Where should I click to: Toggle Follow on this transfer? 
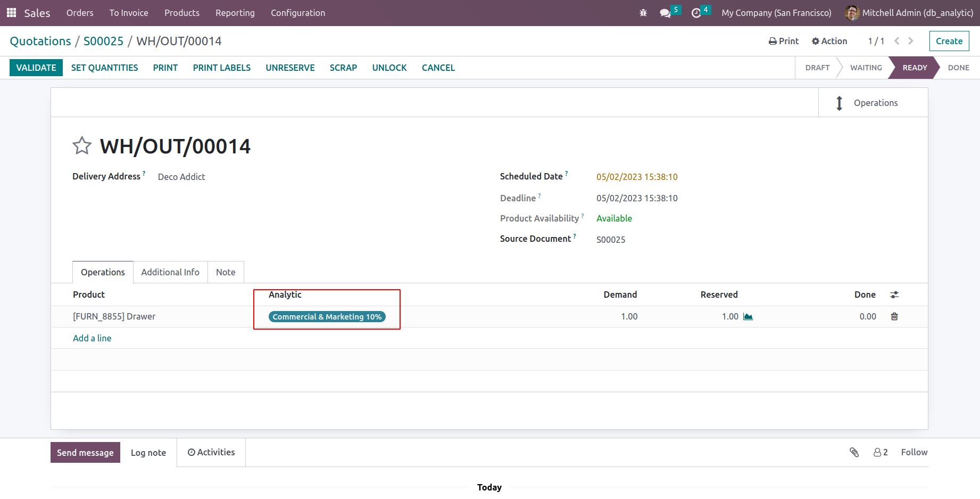914,452
